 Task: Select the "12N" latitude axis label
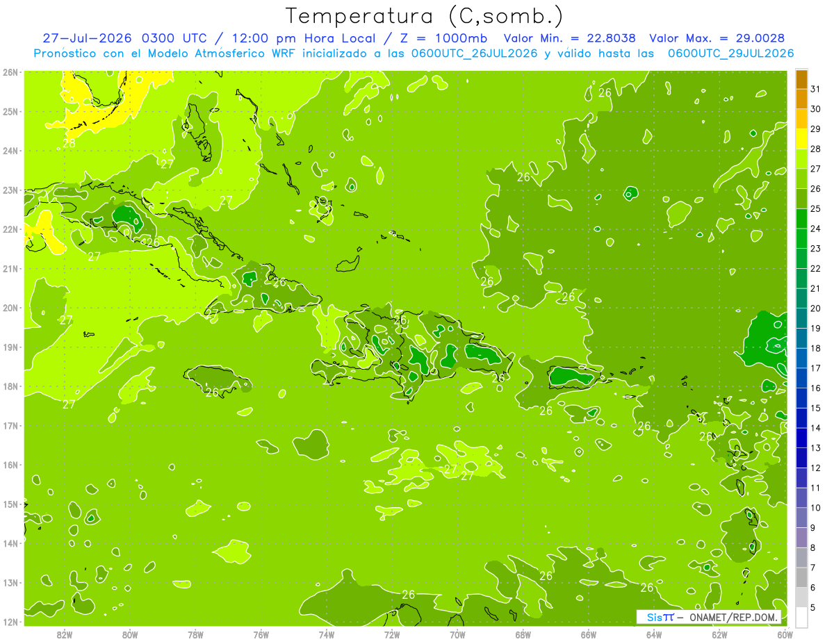[10, 622]
